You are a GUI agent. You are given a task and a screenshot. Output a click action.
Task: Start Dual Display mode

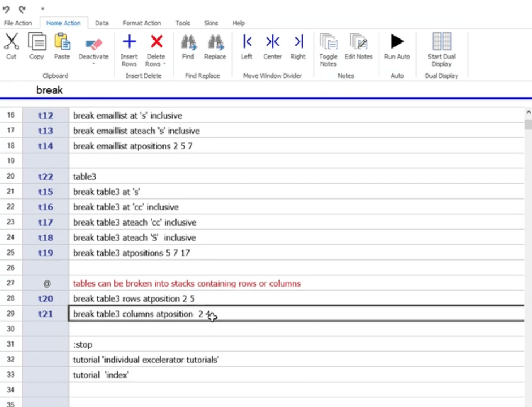pyautogui.click(x=441, y=42)
